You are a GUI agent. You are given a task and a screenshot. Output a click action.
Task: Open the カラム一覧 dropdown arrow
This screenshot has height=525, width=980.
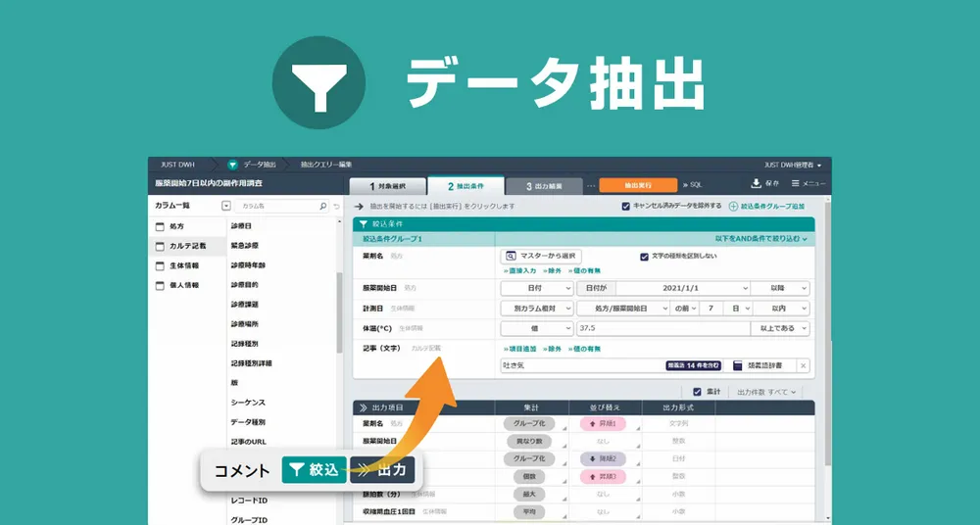coord(226,206)
